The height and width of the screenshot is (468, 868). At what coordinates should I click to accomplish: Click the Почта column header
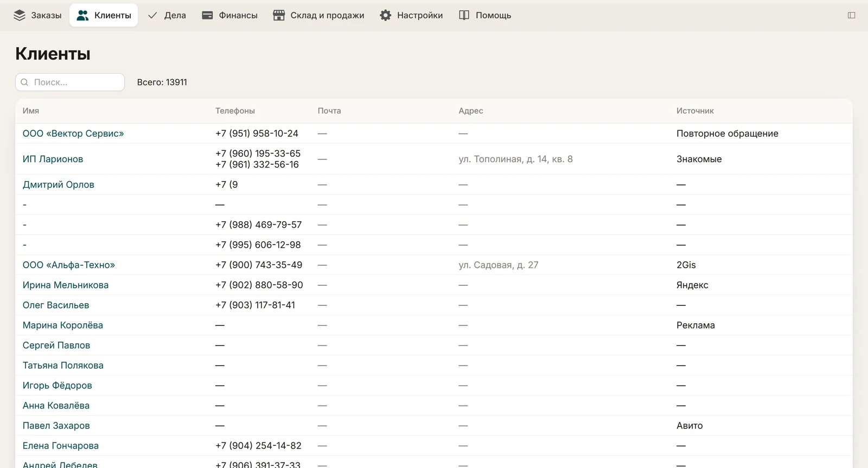point(329,111)
